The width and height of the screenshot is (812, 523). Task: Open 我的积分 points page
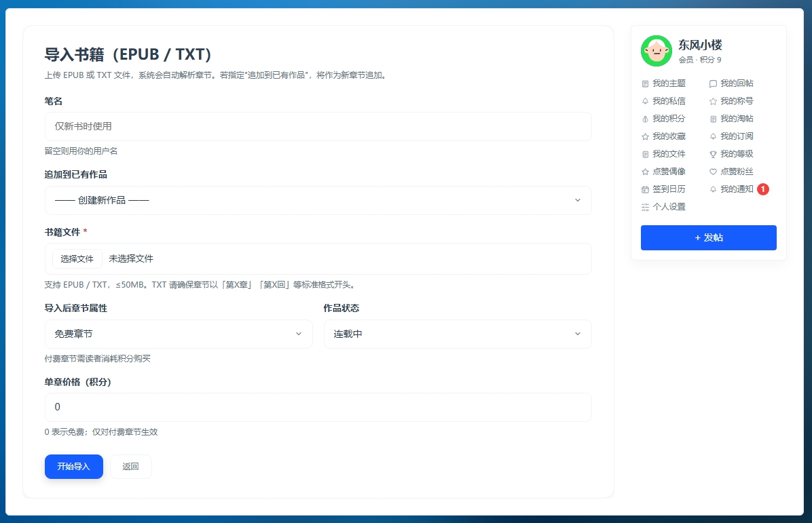669,119
